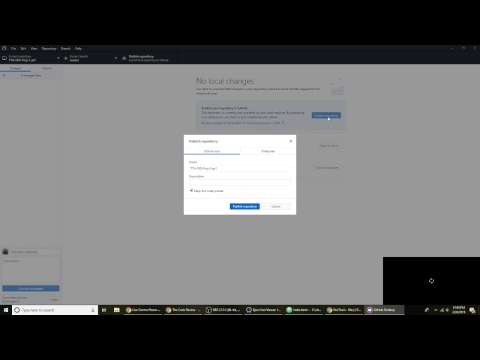Viewport: 480px width, 360px height.
Task: Switch to the History tab
Action: [x=46, y=68]
